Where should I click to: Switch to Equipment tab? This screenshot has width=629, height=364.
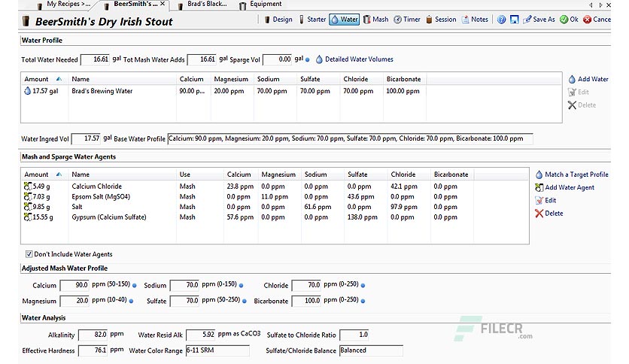260,5
